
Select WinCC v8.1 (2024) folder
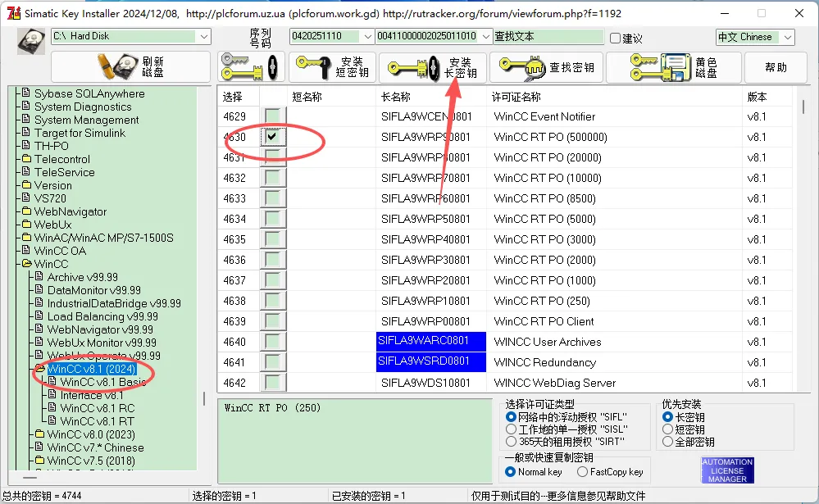[92, 369]
